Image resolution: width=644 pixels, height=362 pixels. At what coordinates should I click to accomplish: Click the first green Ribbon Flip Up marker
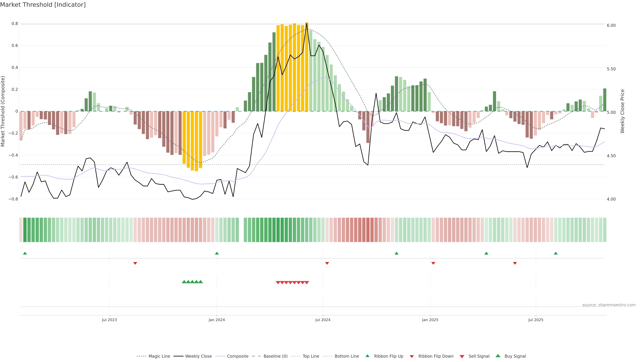(25, 253)
